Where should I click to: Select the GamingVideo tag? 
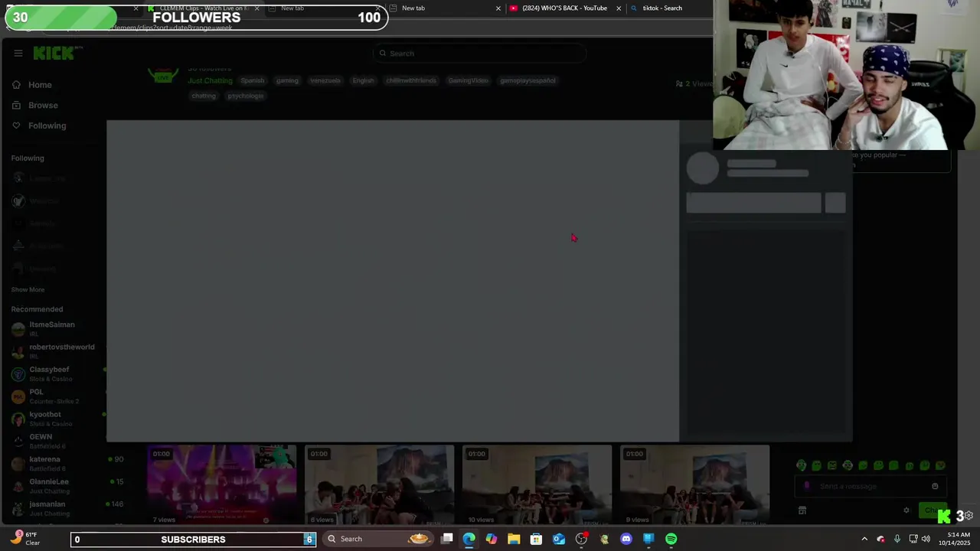tap(469, 80)
